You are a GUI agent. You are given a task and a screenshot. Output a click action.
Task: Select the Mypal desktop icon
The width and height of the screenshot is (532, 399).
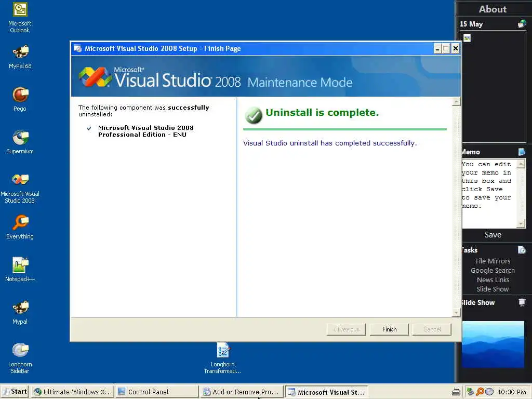pos(20,312)
